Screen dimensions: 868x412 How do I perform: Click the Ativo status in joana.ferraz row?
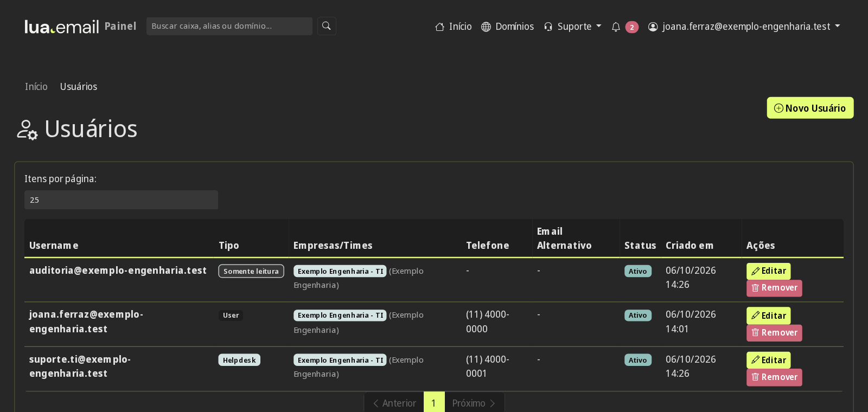point(638,316)
